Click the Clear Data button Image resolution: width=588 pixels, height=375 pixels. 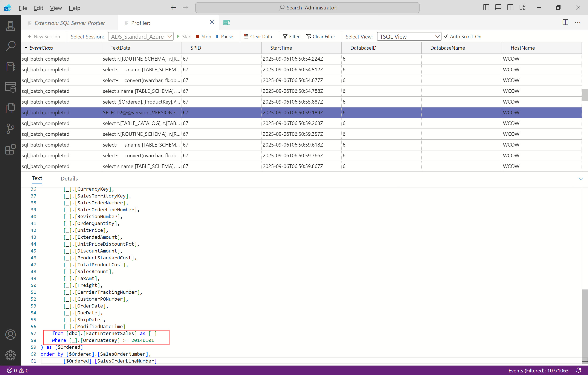click(258, 37)
